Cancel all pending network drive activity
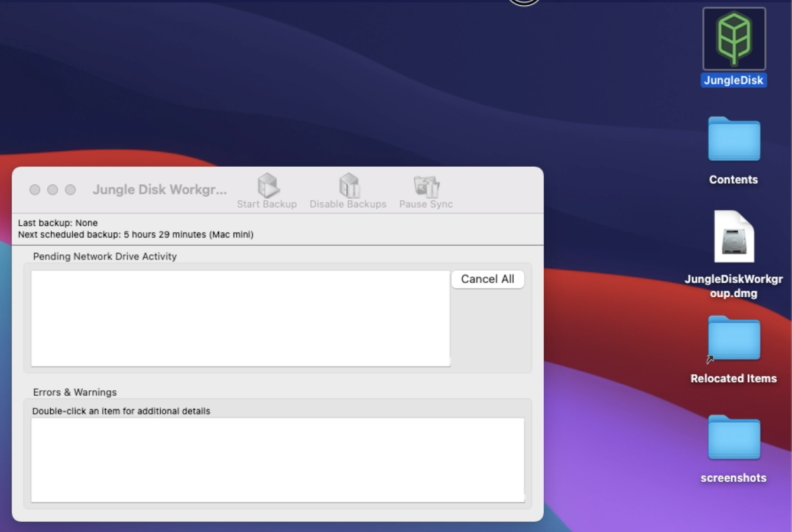792x532 pixels. 488,279
